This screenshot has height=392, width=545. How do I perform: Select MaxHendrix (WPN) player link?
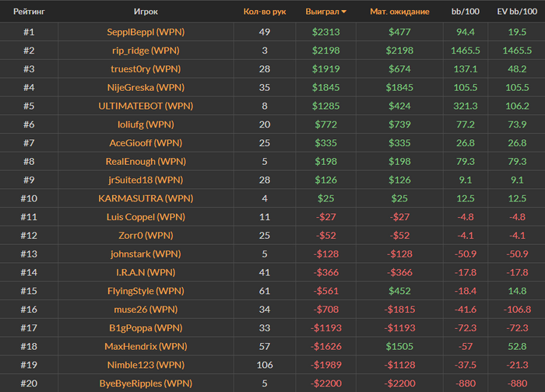coord(146,346)
